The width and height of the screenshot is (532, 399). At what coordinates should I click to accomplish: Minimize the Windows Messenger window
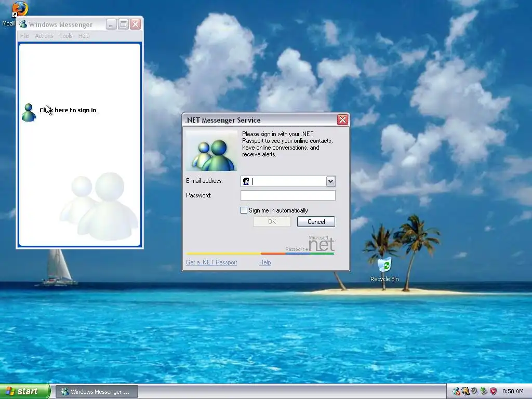click(111, 24)
